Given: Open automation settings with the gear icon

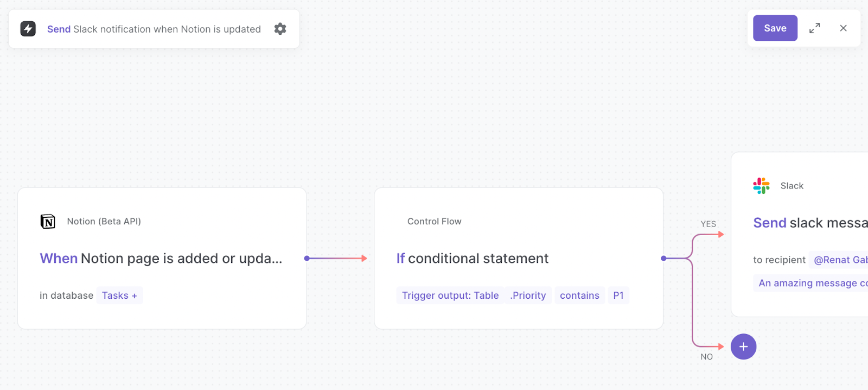Looking at the screenshot, I should tap(280, 29).
